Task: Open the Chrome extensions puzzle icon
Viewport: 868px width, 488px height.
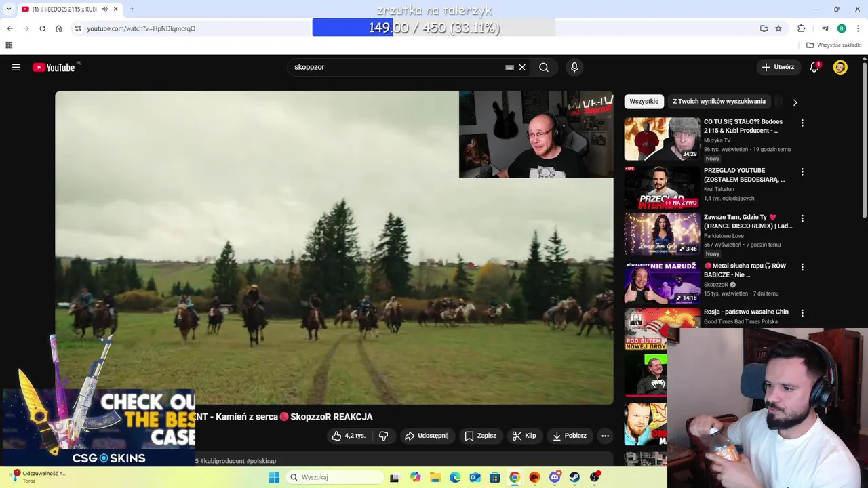Action: (x=801, y=28)
